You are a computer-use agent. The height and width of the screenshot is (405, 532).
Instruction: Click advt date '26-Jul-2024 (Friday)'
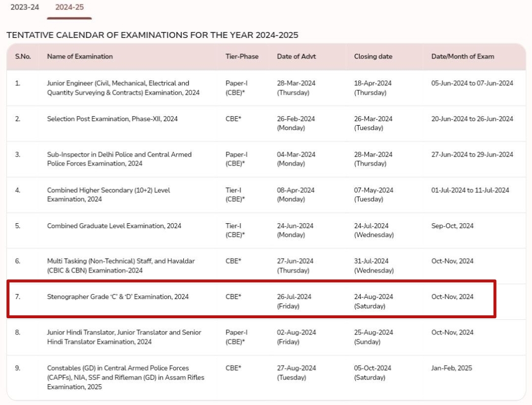point(294,302)
